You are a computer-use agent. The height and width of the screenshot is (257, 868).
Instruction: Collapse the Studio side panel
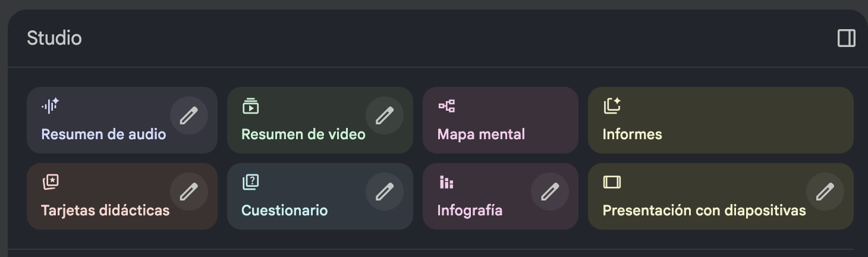click(x=846, y=39)
